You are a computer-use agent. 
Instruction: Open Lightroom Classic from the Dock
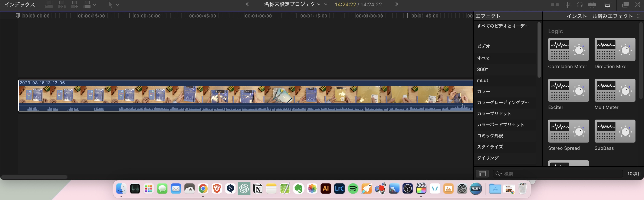click(339, 189)
